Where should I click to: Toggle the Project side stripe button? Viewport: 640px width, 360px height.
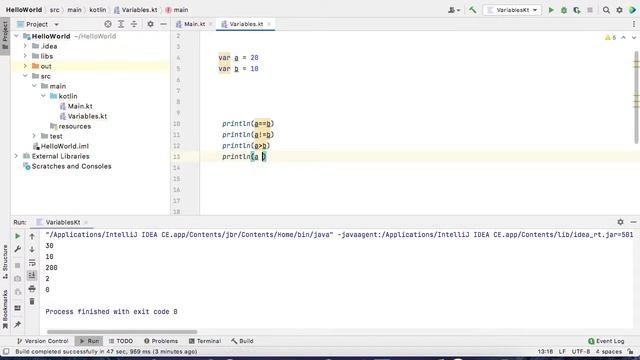tap(5, 36)
